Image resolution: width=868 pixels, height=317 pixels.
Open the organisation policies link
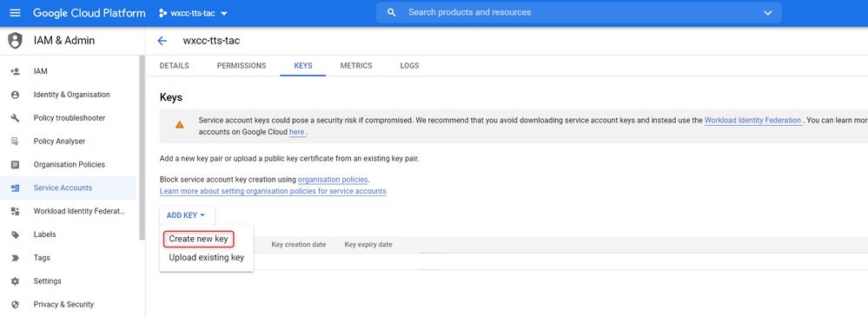(333, 179)
